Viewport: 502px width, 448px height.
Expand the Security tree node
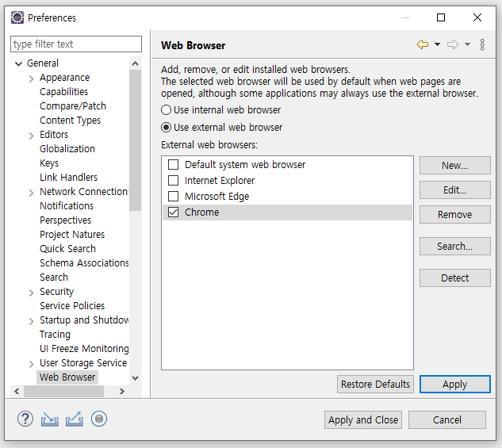[x=31, y=293]
